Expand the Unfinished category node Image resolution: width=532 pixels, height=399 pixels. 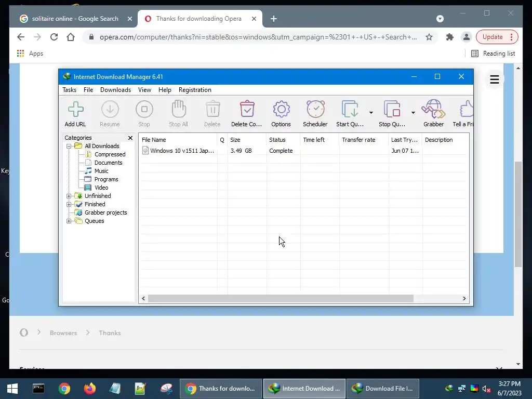point(69,196)
